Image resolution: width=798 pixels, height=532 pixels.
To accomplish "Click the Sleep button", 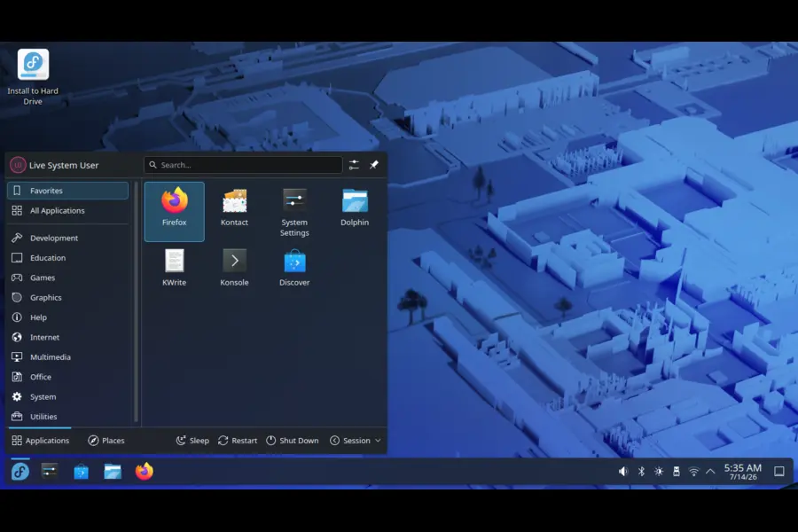I will (192, 441).
